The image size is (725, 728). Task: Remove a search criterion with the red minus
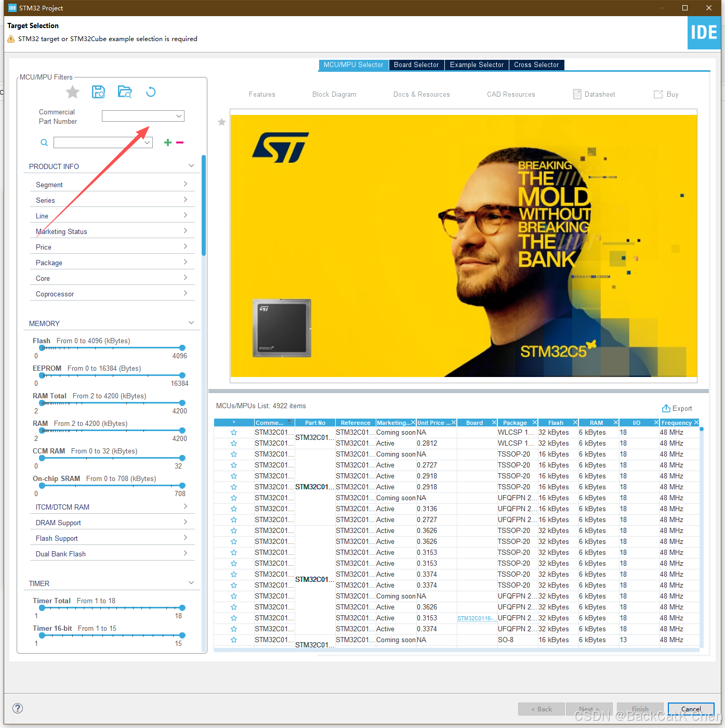(180, 142)
